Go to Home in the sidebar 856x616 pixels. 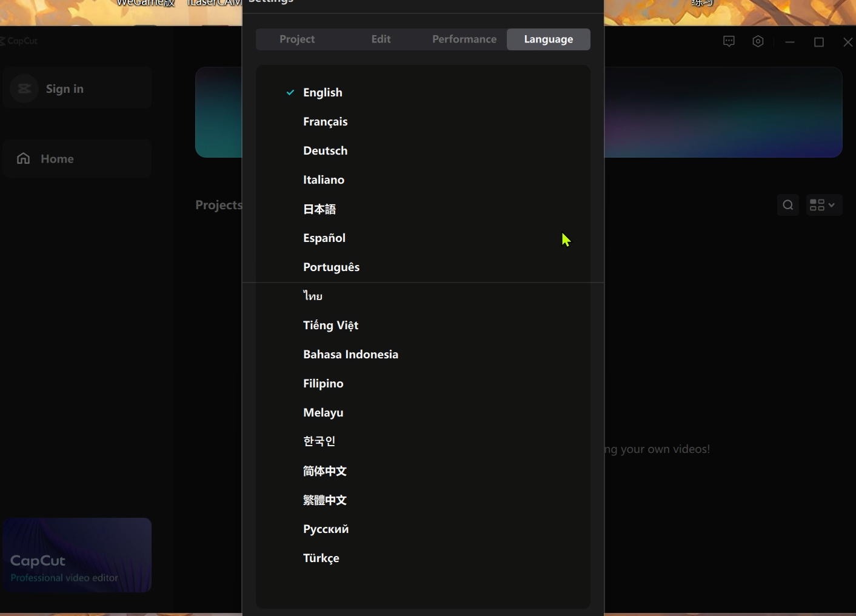pos(77,158)
